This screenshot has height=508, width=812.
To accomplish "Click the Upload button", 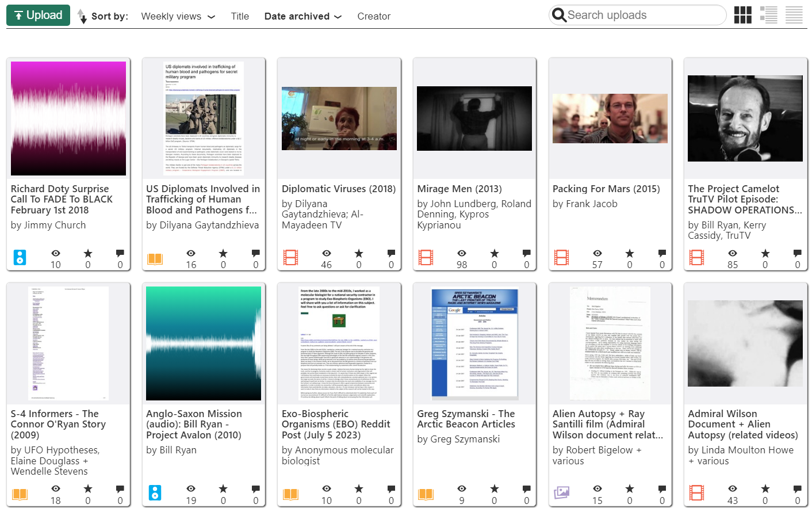I will point(38,16).
